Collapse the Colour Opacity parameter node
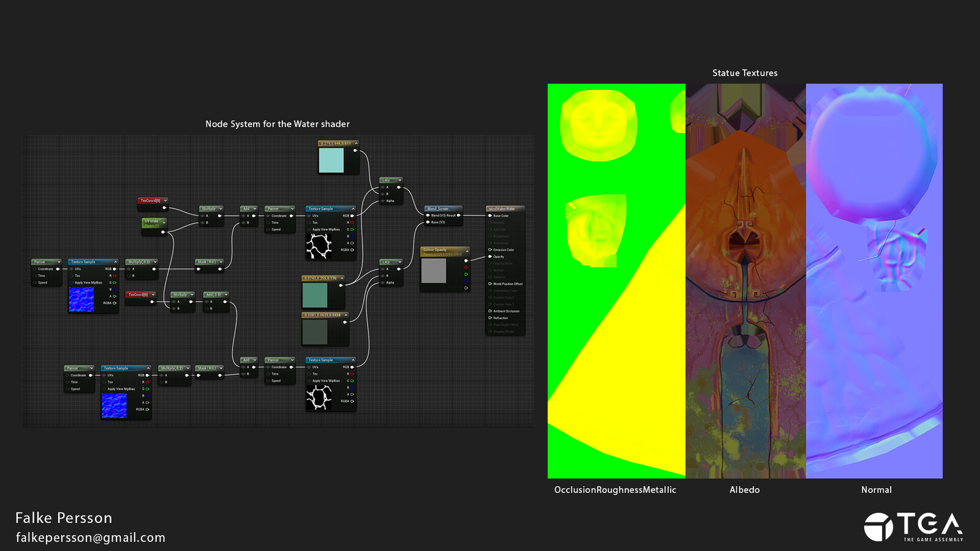This screenshot has height=551, width=980. 467,250
